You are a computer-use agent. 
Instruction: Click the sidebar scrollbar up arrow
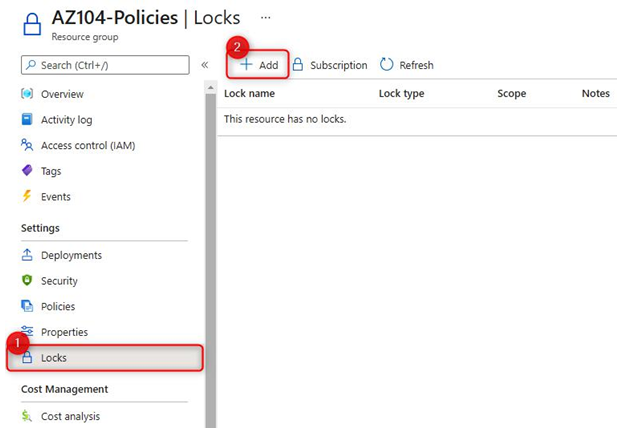[x=211, y=88]
